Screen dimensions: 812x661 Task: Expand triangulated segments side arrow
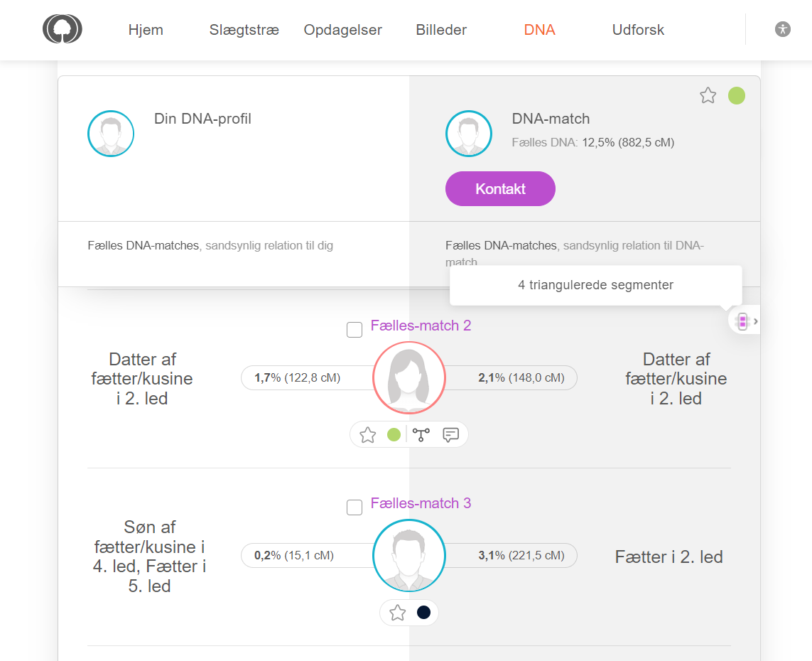[x=755, y=321]
